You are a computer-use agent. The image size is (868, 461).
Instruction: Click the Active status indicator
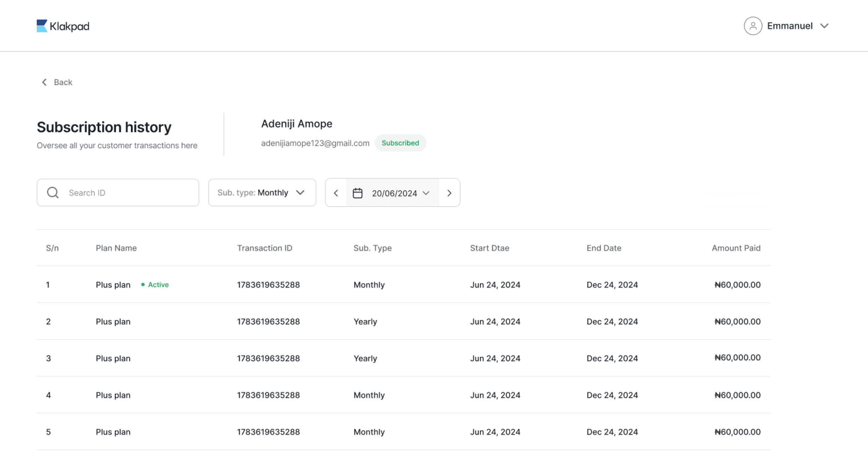coord(155,285)
